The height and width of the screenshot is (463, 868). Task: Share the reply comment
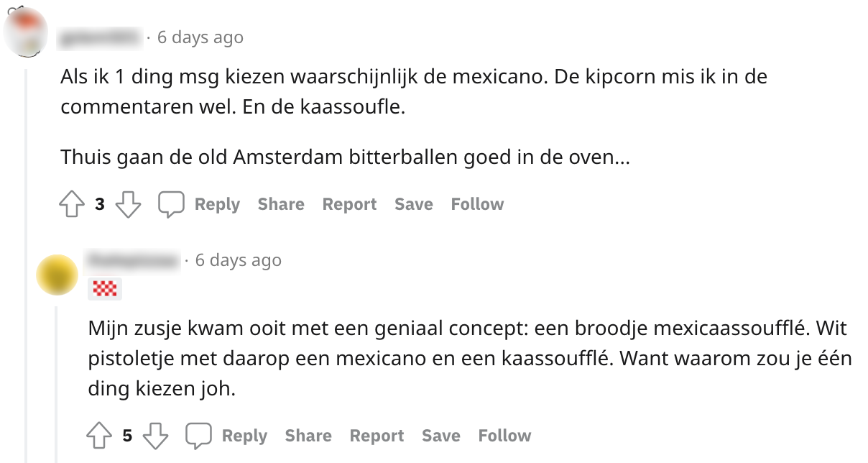(308, 436)
